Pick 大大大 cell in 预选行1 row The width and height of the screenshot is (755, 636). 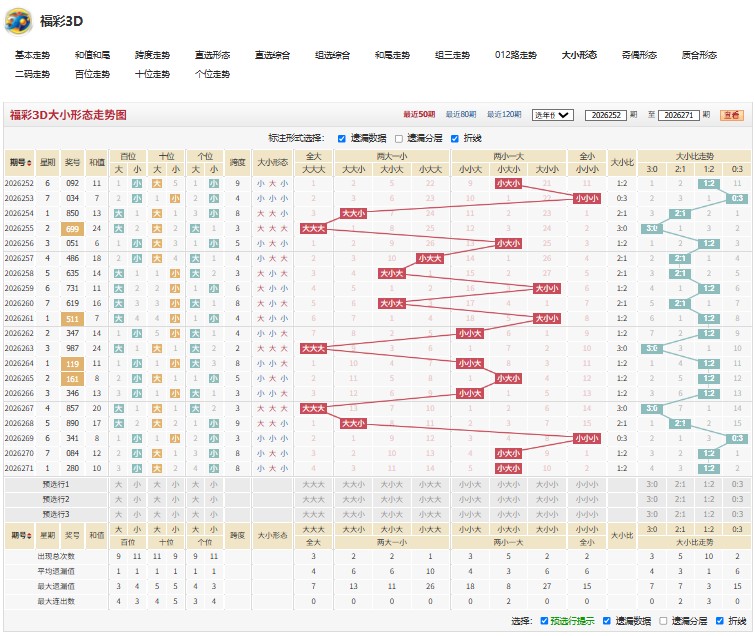pos(313,484)
